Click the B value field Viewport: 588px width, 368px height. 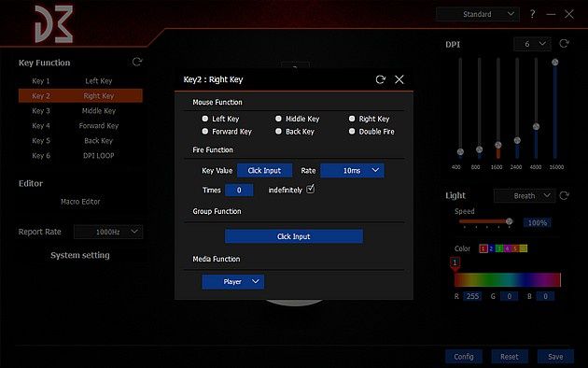[546, 296]
